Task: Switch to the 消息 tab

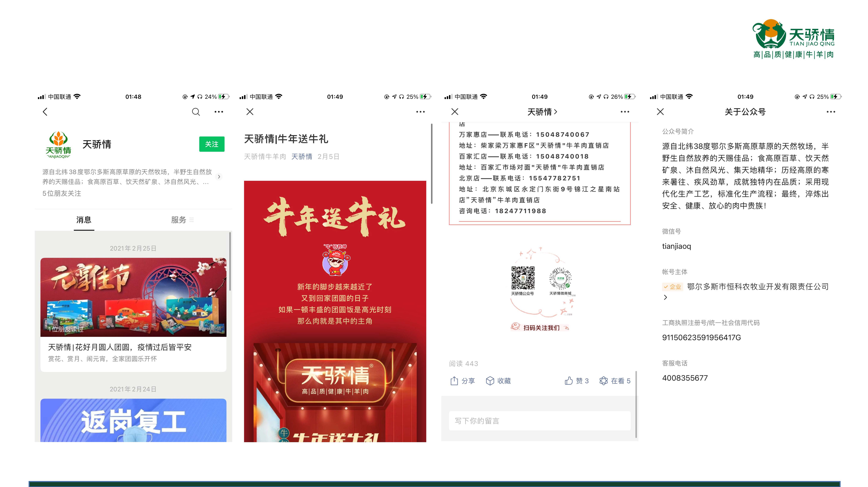Action: click(x=84, y=220)
